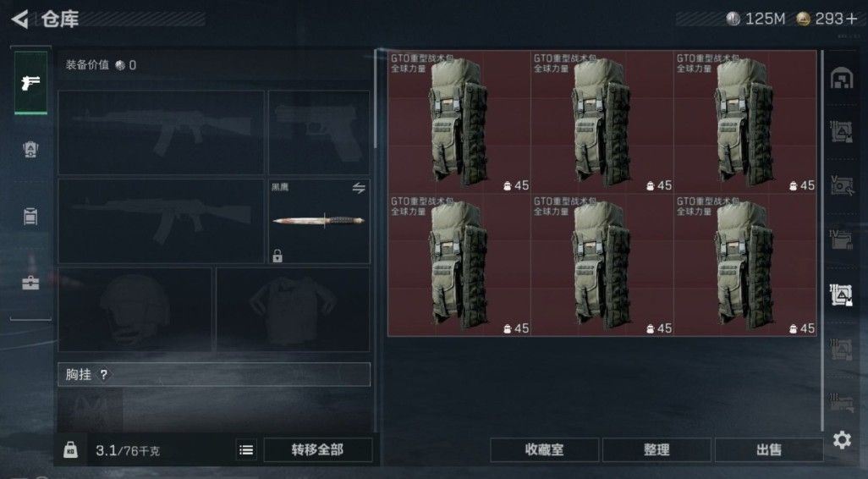Expand the 胸挂 chest rig section
This screenshot has width=868, height=479.
point(214,375)
